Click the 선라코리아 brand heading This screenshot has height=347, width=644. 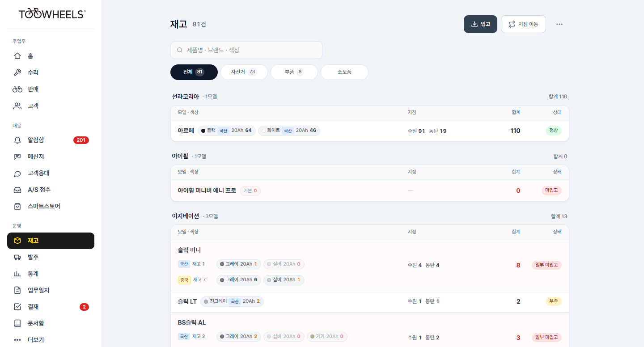point(185,97)
